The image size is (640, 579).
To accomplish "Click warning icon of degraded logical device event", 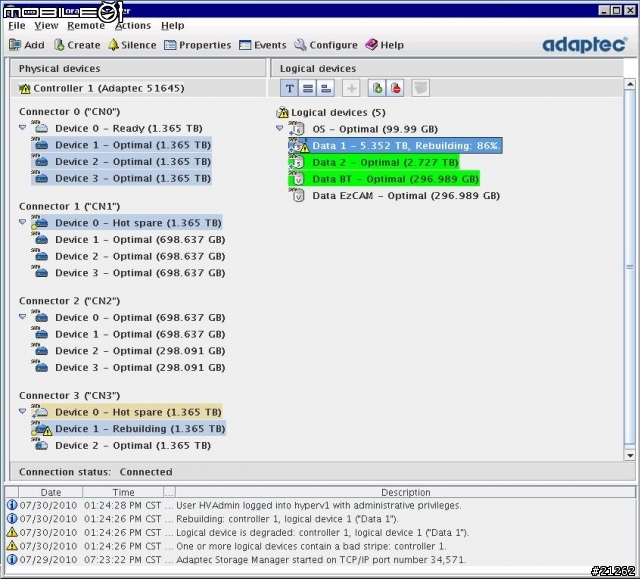I will point(12,532).
